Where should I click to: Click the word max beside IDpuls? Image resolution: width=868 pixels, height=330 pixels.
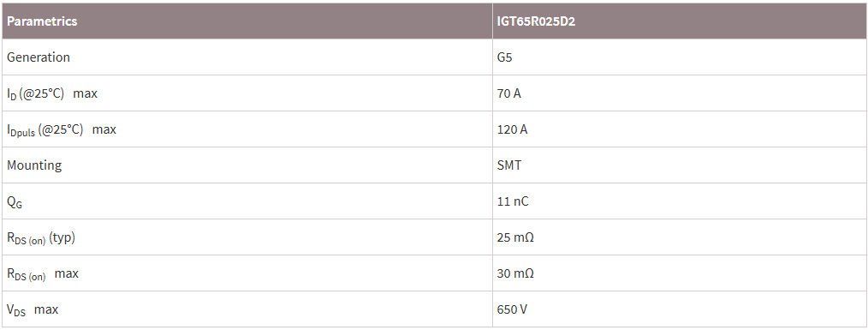click(104, 129)
